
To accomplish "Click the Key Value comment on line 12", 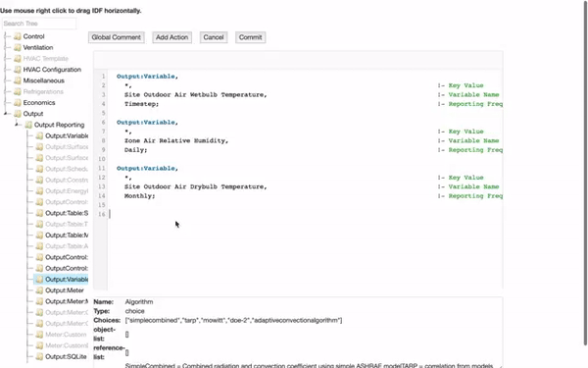I will (x=461, y=178).
